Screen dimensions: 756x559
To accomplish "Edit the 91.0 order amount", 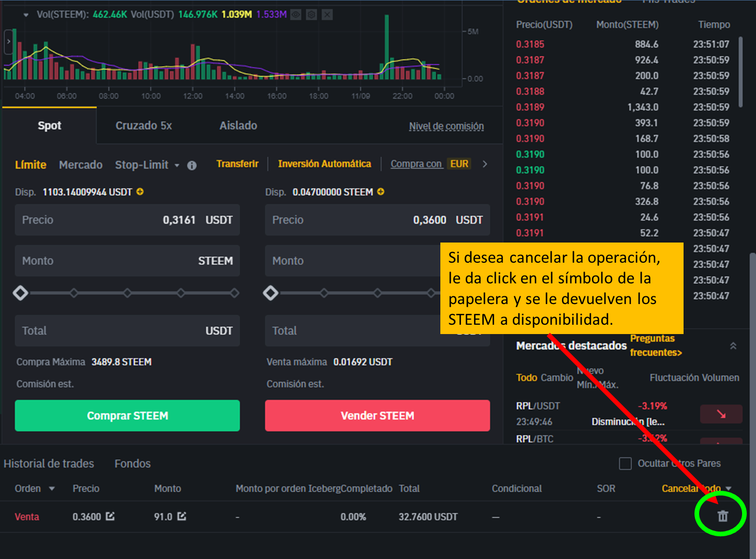I will click(182, 516).
